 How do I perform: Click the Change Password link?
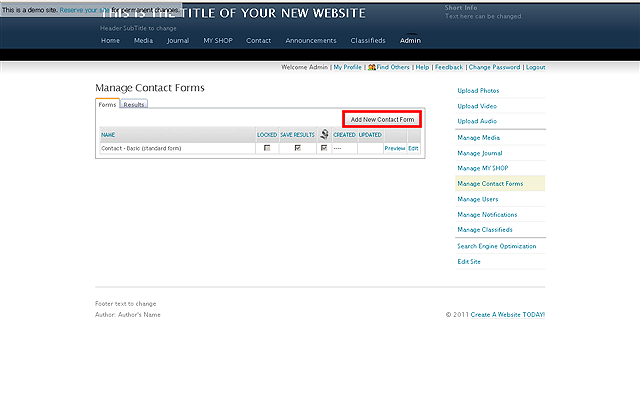[494, 67]
